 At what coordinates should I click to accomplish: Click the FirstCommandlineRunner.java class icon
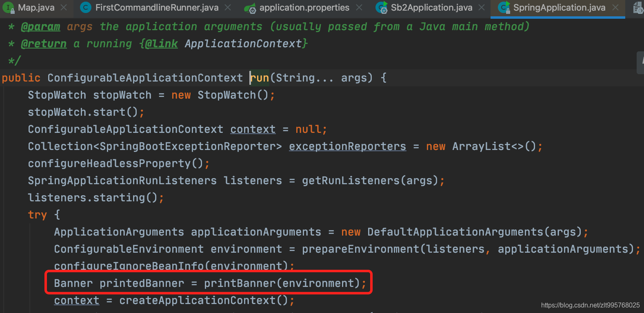pyautogui.click(x=86, y=7)
